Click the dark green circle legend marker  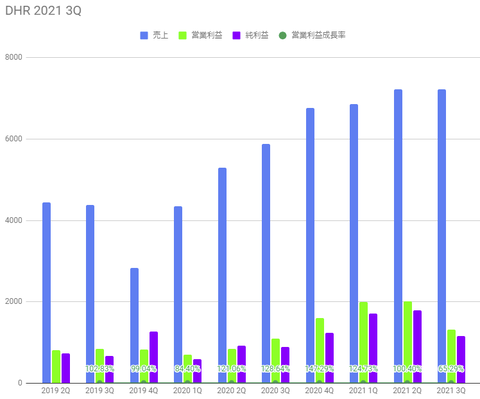[x=282, y=35]
